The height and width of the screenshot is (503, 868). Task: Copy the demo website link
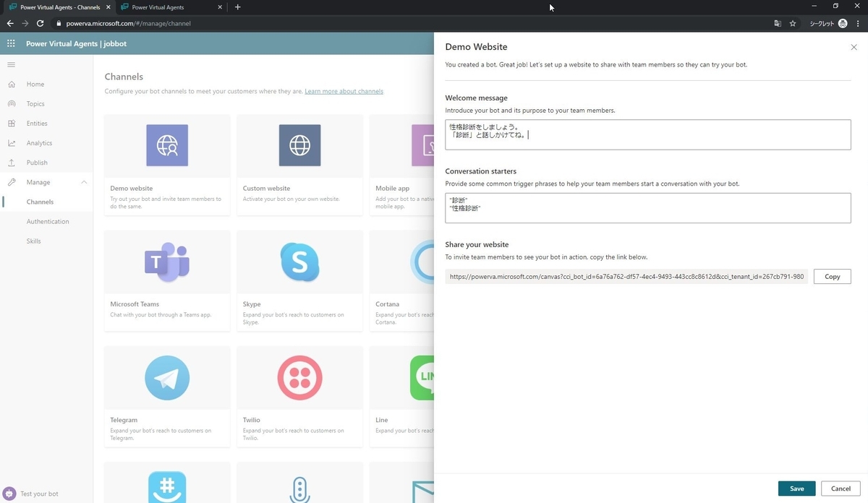(x=832, y=276)
